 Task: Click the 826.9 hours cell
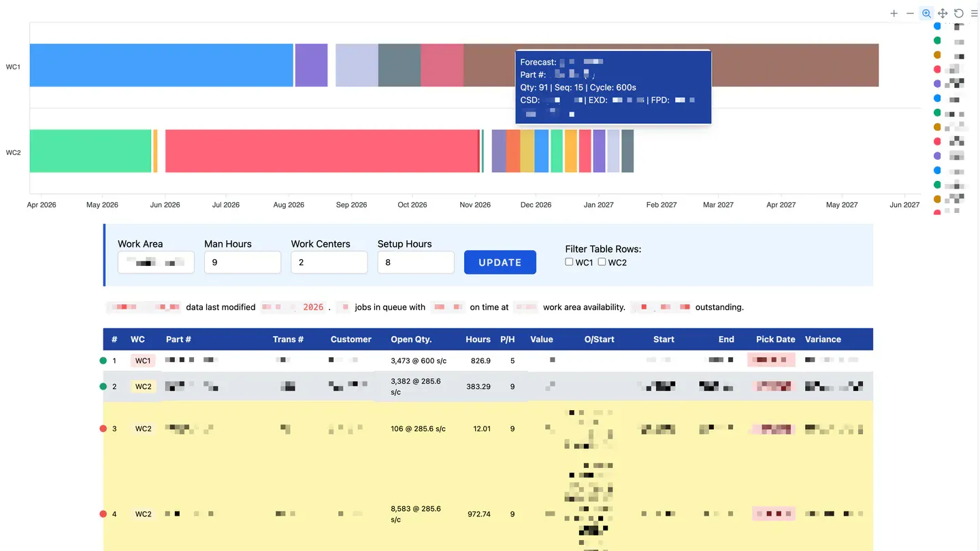(x=480, y=361)
